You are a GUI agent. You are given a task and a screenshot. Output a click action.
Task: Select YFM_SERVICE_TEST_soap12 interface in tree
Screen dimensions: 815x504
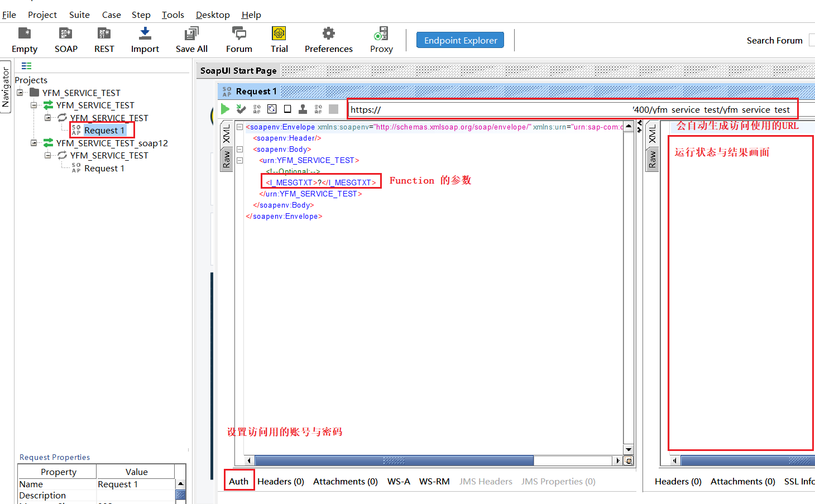tap(112, 143)
